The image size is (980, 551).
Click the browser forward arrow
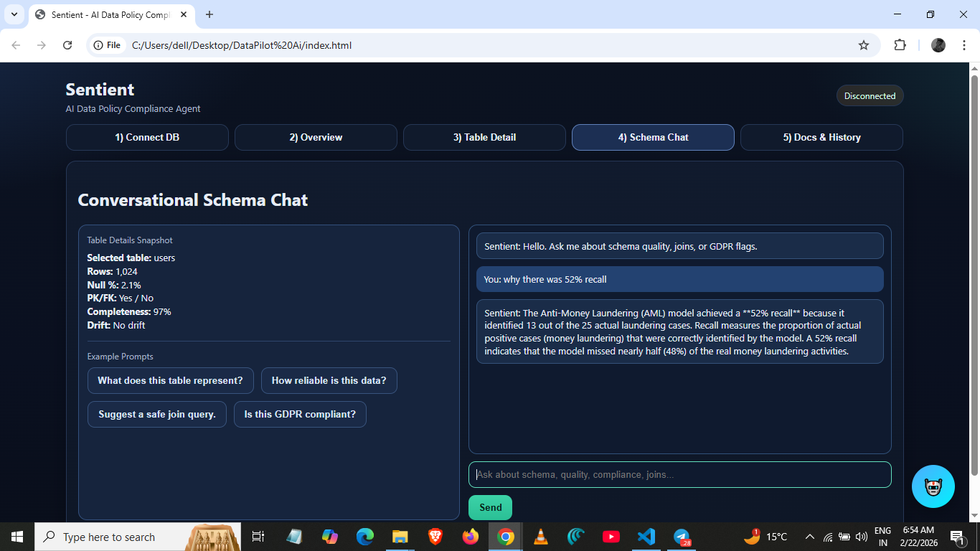[42, 45]
